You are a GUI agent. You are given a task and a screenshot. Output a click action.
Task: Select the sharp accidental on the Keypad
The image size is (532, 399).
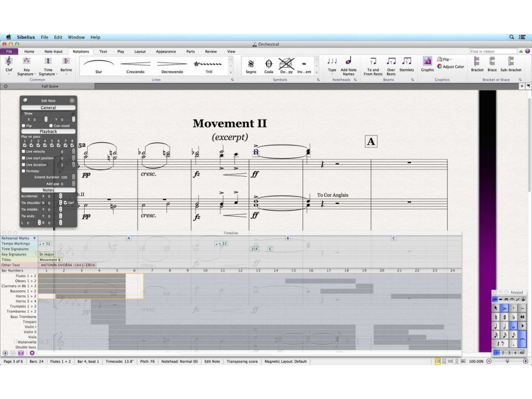504,317
